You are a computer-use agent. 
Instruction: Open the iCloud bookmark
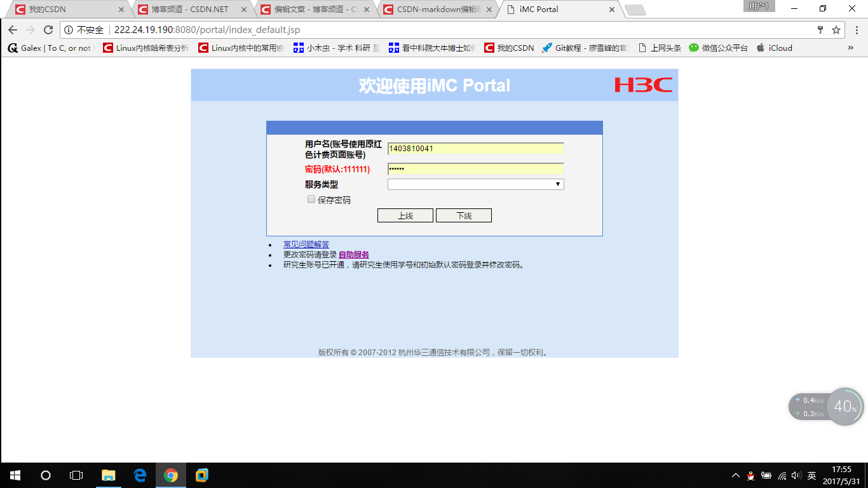[x=775, y=48]
